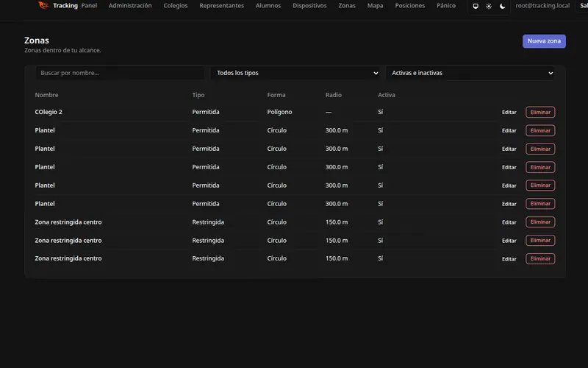588x368 pixels.
Task: Click Editar for COlegio 2
Action: (509, 113)
